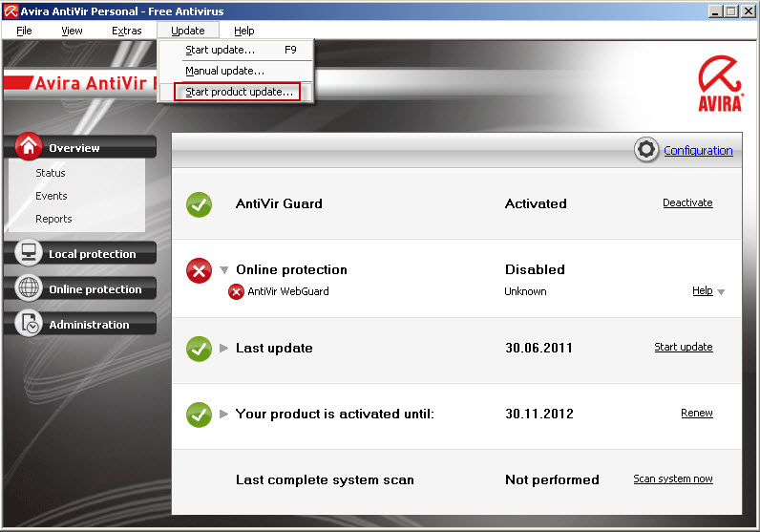Click the Overview home icon
760x532 pixels.
point(29,146)
